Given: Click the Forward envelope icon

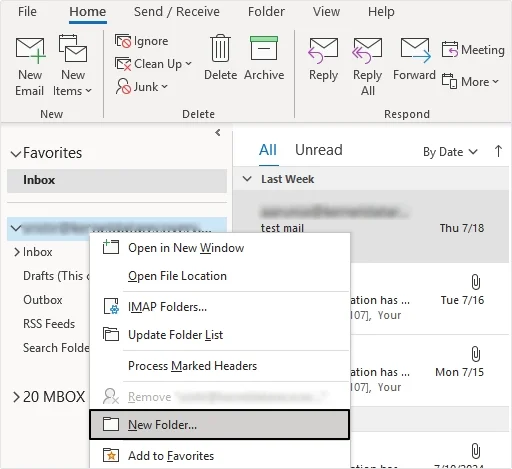Looking at the screenshot, I should tap(415, 50).
